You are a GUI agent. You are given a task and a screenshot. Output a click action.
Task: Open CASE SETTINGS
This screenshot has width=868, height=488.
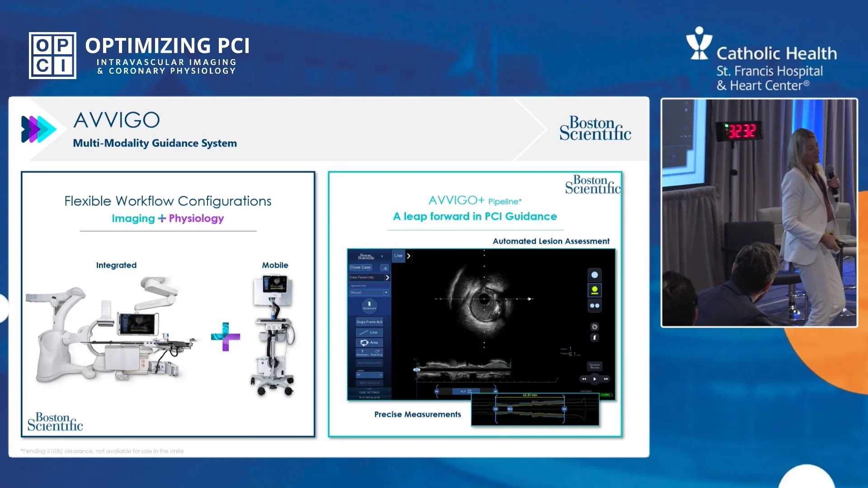click(369, 392)
